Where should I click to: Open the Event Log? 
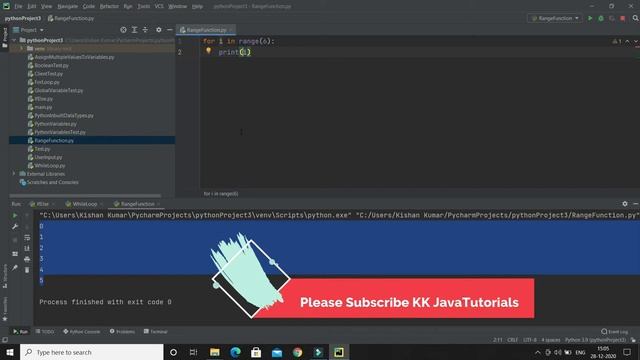(615, 331)
